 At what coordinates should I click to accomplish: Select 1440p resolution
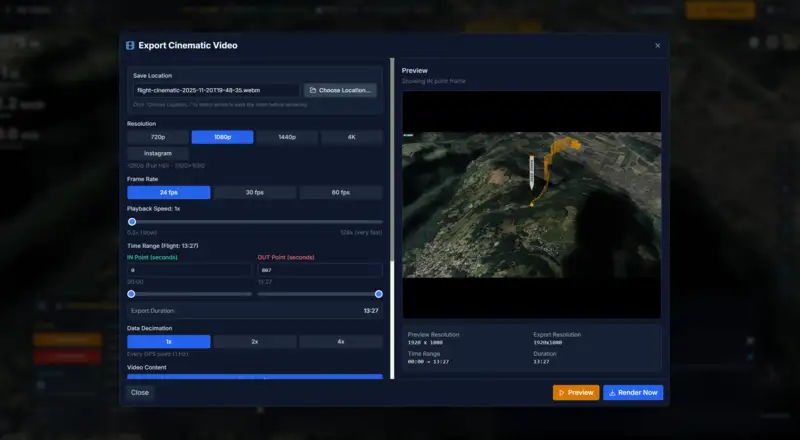(x=287, y=137)
